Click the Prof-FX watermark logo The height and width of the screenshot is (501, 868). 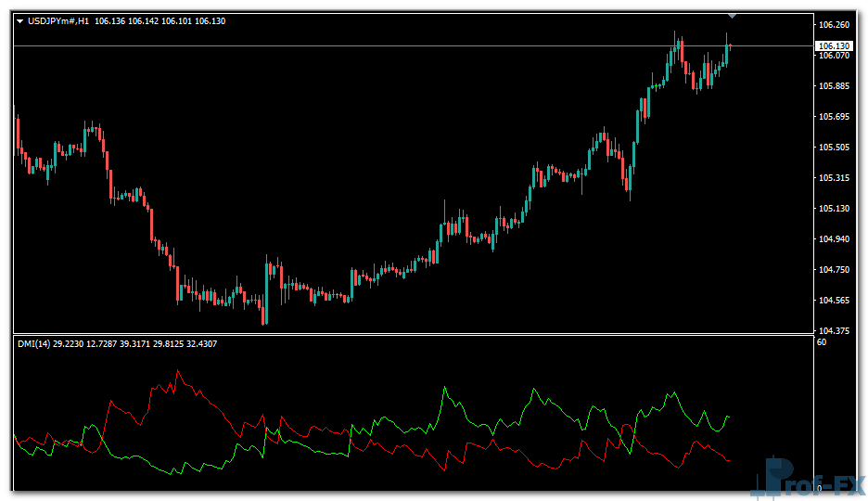point(811,478)
